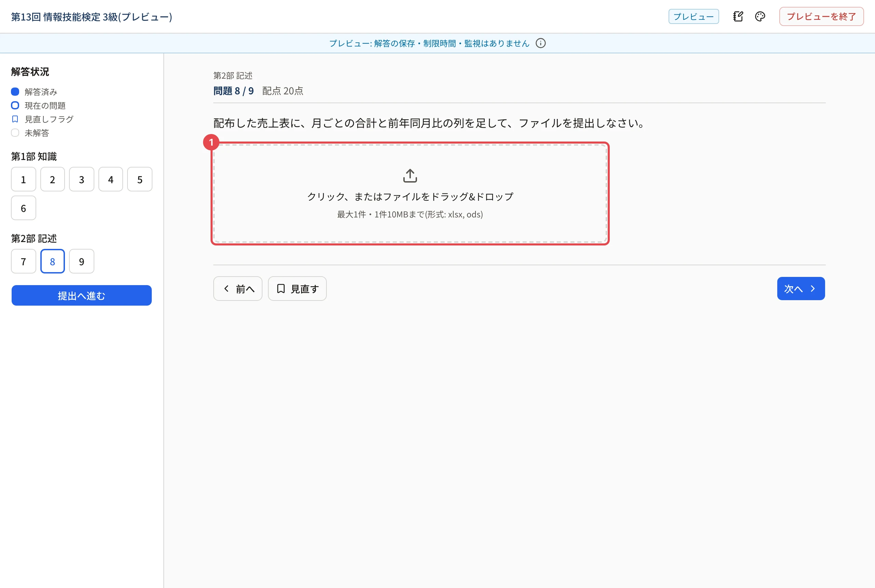Click the 現在の問題 legend label

(45, 106)
